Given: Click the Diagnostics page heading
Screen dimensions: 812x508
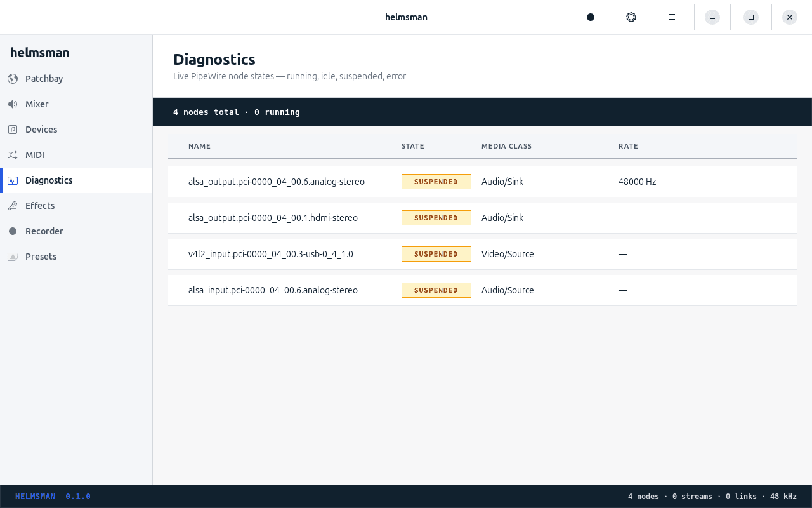Looking at the screenshot, I should coord(214,59).
